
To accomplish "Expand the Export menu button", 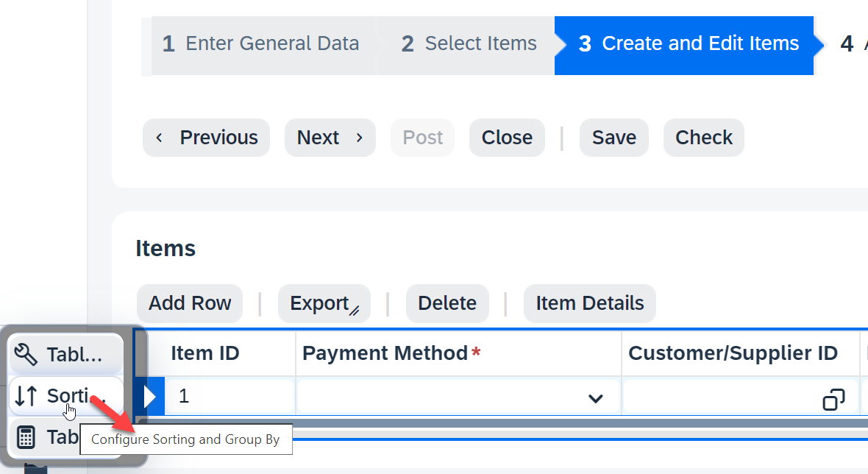I will [324, 303].
